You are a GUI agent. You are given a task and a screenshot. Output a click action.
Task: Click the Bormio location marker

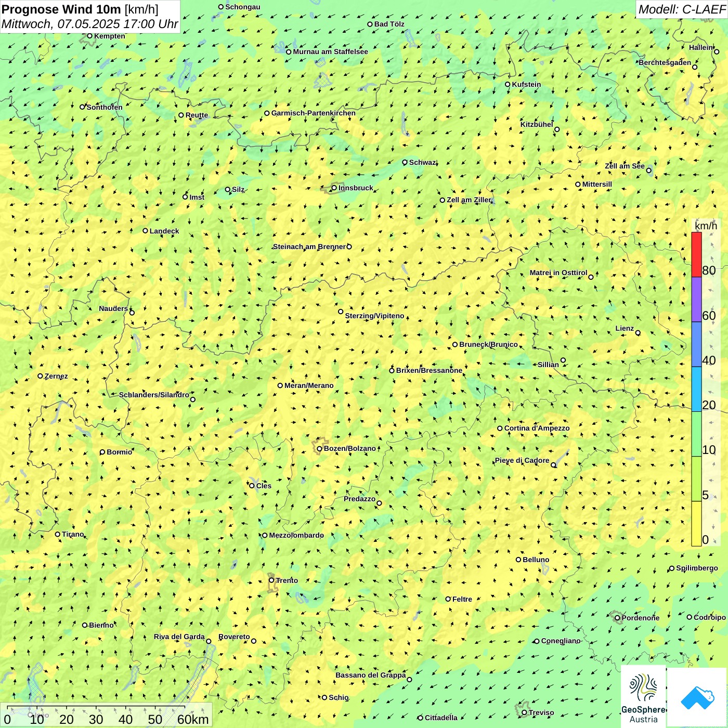coord(102,452)
